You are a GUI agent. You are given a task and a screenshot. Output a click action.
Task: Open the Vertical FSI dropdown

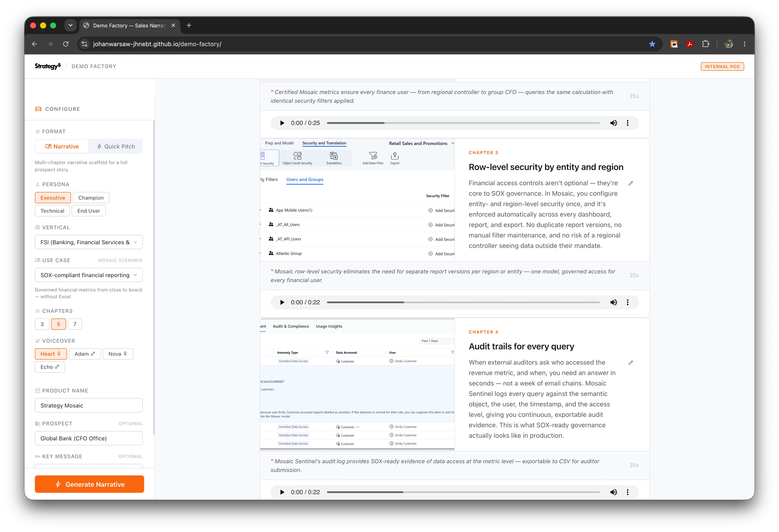point(89,242)
